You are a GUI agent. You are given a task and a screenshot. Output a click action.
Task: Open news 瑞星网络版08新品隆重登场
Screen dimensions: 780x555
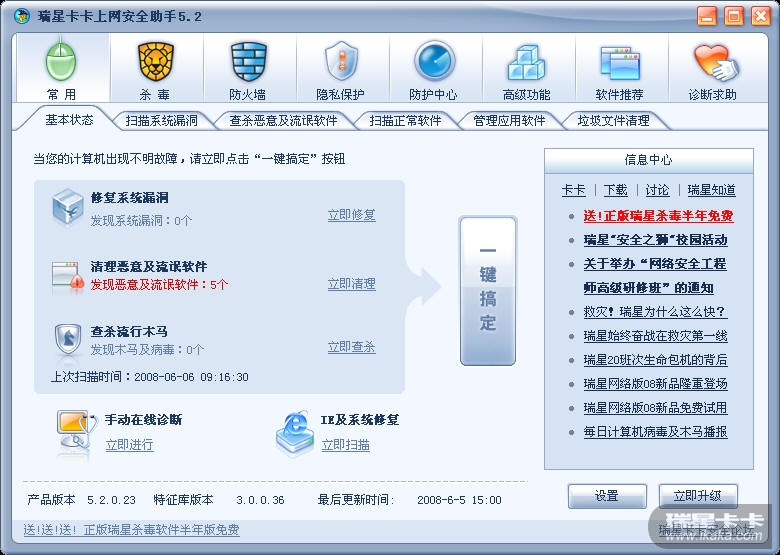point(655,383)
